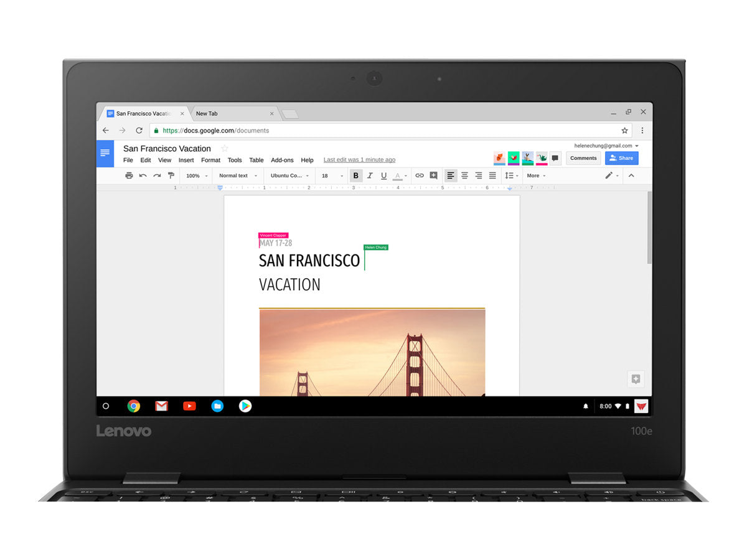Insert a comment from the toolbar
The image size is (747, 560).
click(433, 175)
